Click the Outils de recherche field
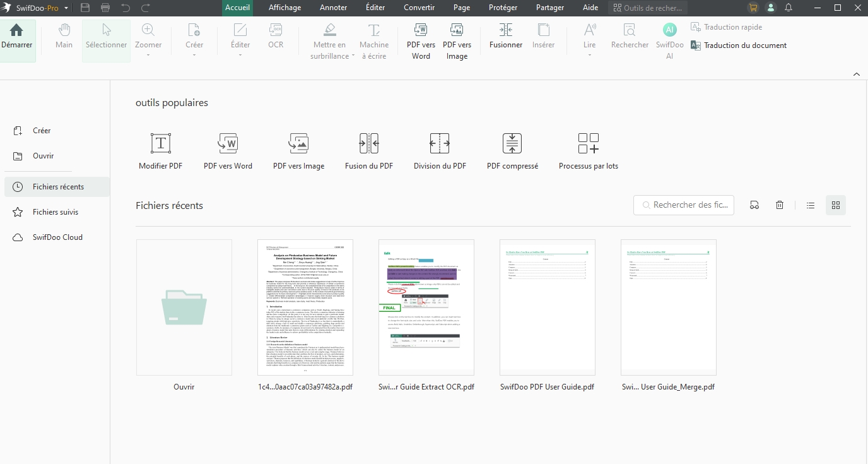The image size is (868, 464). pos(648,8)
